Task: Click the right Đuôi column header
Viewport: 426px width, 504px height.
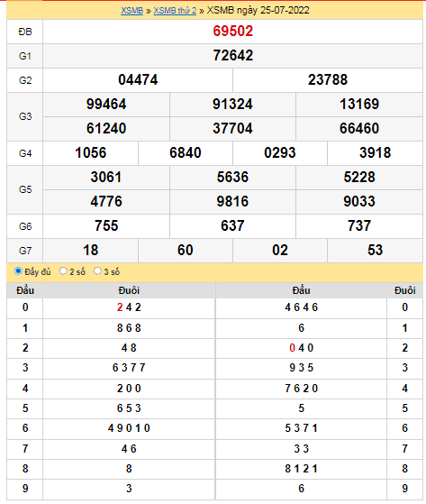Action: click(x=404, y=290)
